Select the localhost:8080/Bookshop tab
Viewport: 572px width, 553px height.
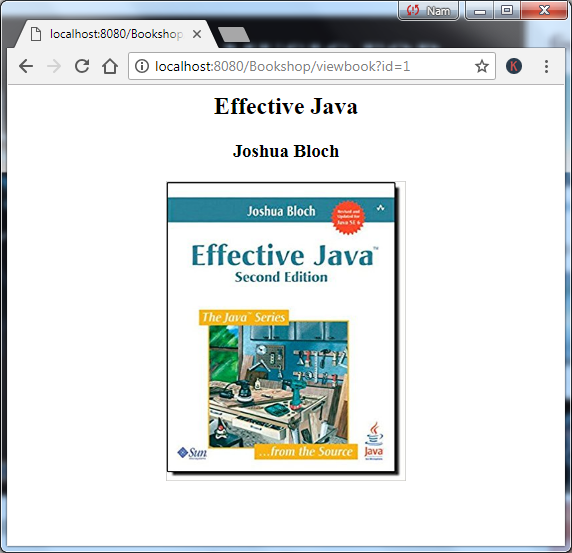(116, 34)
